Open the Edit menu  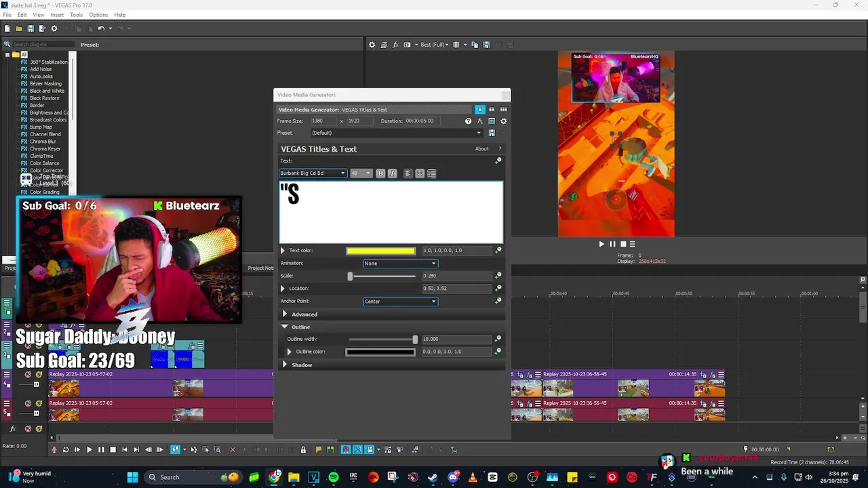22,15
